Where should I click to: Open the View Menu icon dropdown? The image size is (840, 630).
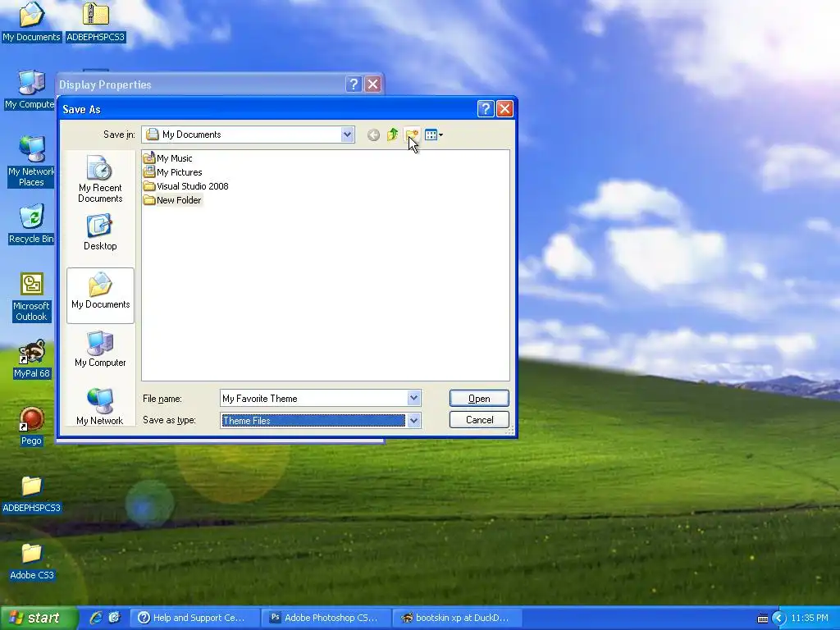pos(433,135)
